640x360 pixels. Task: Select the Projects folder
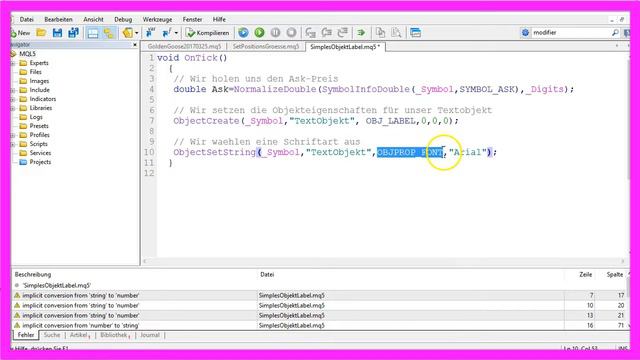pyautogui.click(x=40, y=162)
